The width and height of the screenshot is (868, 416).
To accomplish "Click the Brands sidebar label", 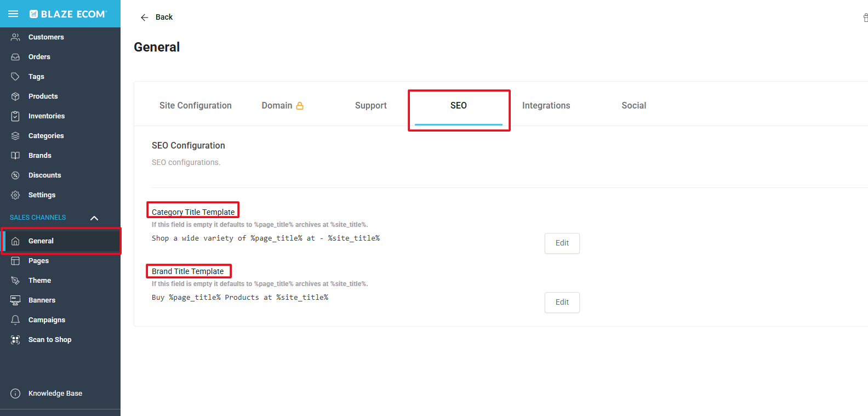I will [40, 156].
